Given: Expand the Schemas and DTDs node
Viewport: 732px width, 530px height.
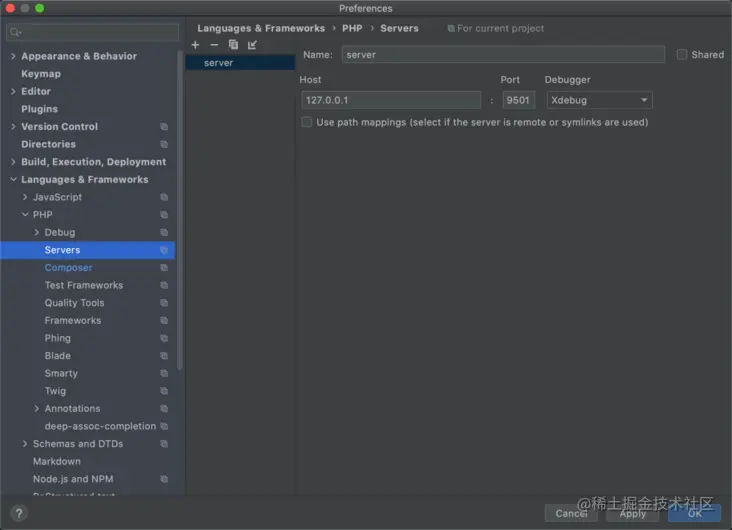Looking at the screenshot, I should tap(25, 444).
